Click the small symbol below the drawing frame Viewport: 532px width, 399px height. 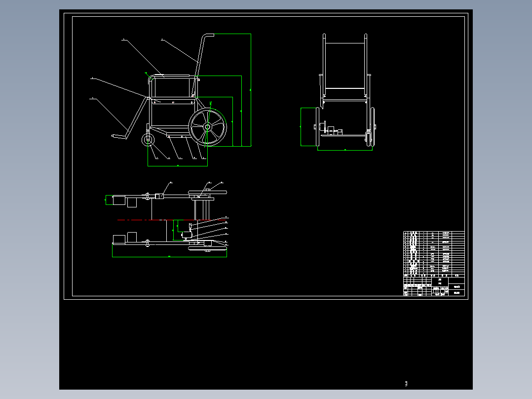[406, 383]
